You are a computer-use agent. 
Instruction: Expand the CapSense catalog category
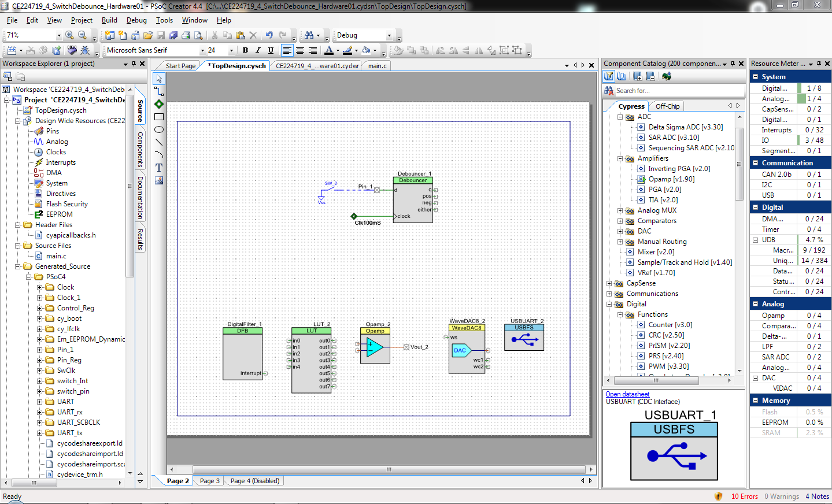pos(609,283)
